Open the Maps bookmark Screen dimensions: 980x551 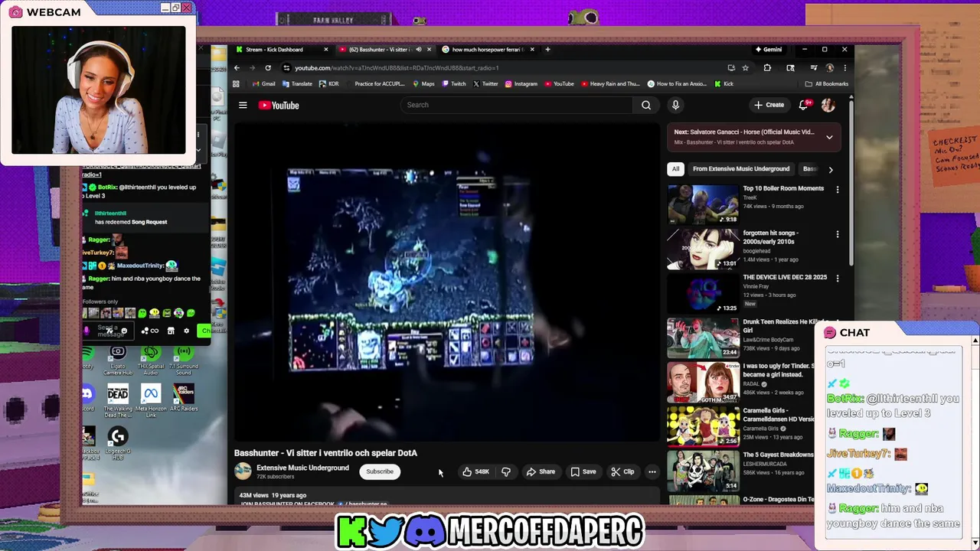click(423, 83)
